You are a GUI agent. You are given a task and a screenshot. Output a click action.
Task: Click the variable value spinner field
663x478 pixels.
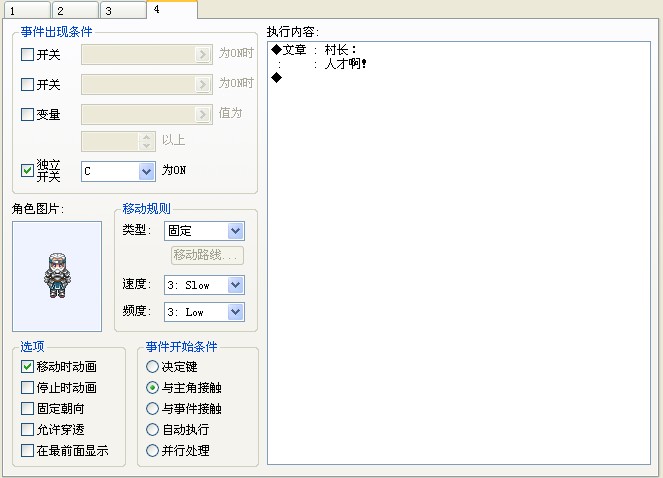[118, 141]
